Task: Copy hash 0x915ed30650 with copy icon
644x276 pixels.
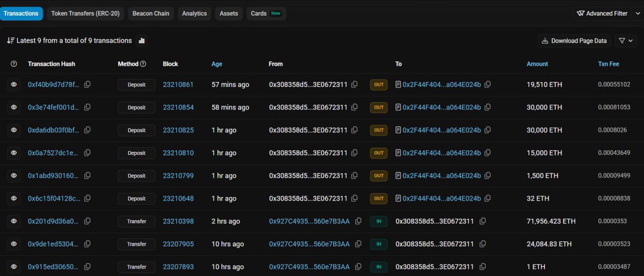Action: pyautogui.click(x=87, y=267)
